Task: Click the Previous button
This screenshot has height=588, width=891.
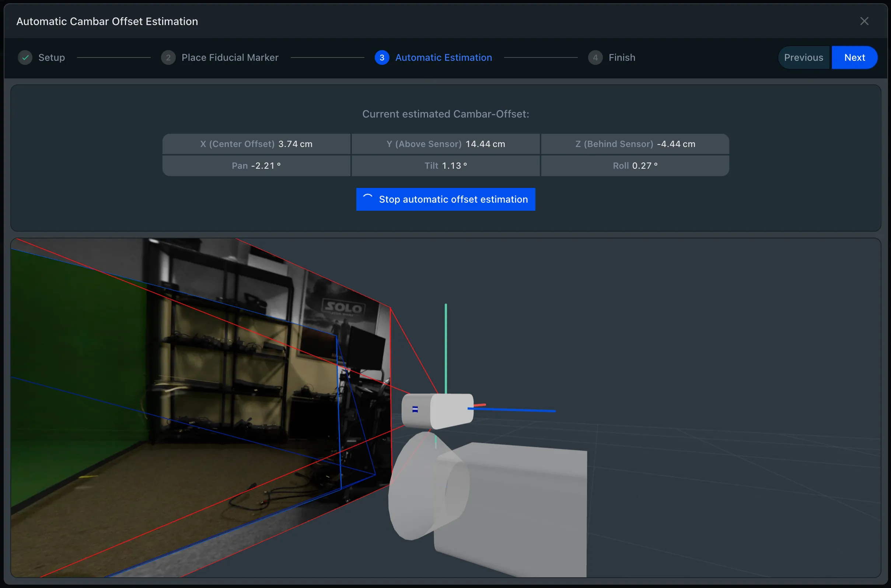Action: 804,57
